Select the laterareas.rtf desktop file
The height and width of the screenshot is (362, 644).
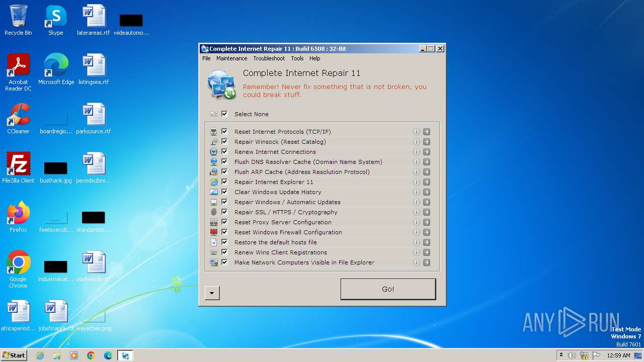tap(93, 21)
